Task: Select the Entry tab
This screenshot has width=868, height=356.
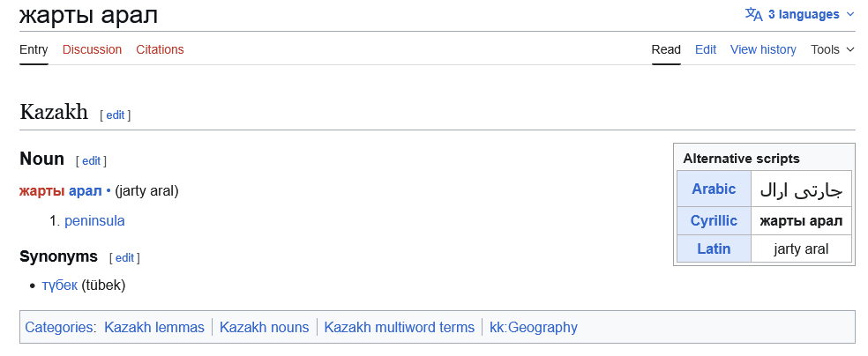Action: tap(34, 49)
